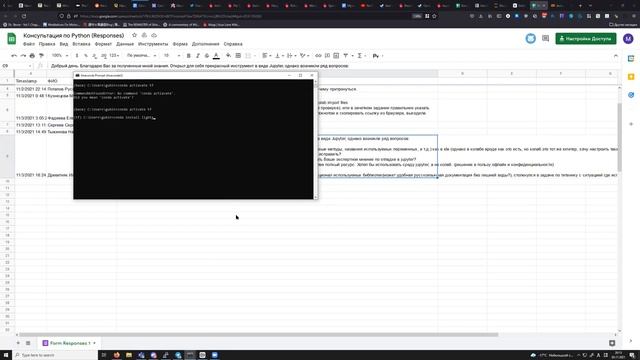This screenshot has width=640, height=360.
Task: Toggle strikethrough formatting in the toolbar
Action: pyautogui.click(x=207, y=56)
